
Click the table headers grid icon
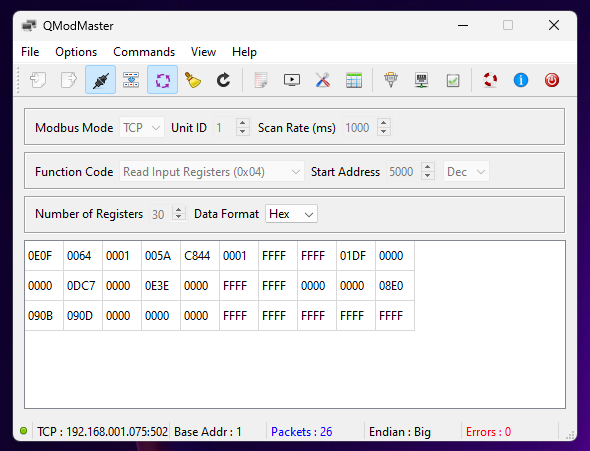pyautogui.click(x=354, y=80)
